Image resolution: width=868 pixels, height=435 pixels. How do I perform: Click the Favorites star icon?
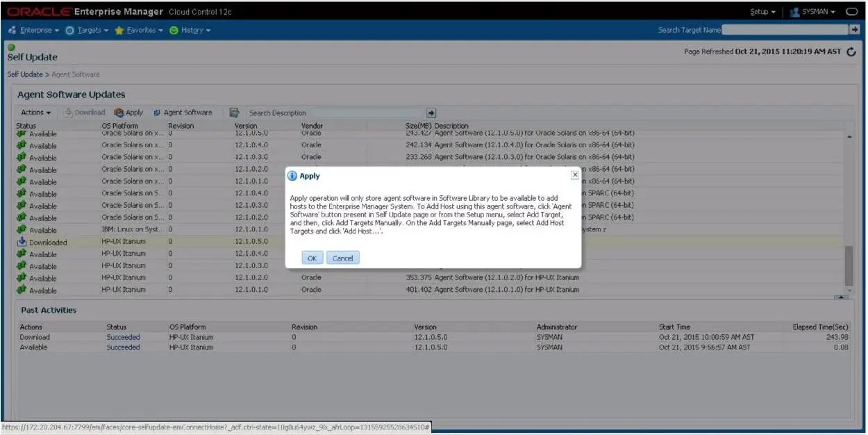pos(119,31)
